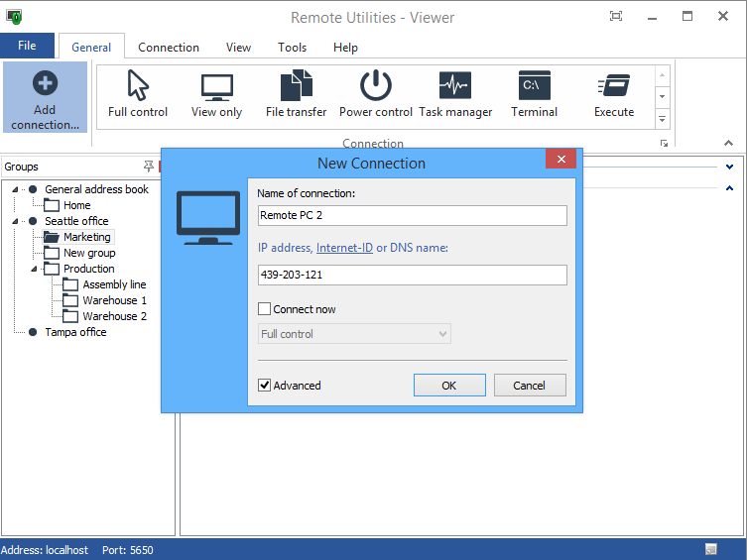This screenshot has height=560, width=747.
Task: Start the Terminal connection mode
Action: tap(534, 85)
